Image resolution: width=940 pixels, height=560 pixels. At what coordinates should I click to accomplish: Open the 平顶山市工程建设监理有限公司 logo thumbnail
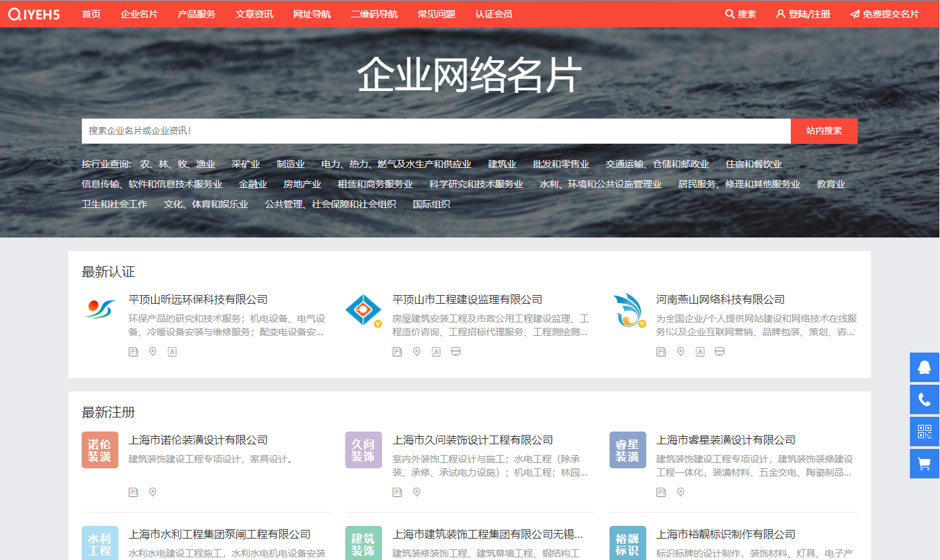pos(363,310)
